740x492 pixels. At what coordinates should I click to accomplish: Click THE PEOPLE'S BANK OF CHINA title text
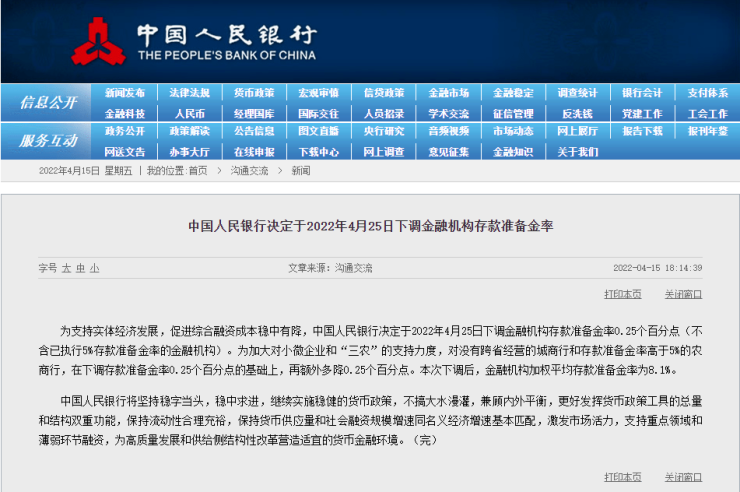pyautogui.click(x=227, y=55)
